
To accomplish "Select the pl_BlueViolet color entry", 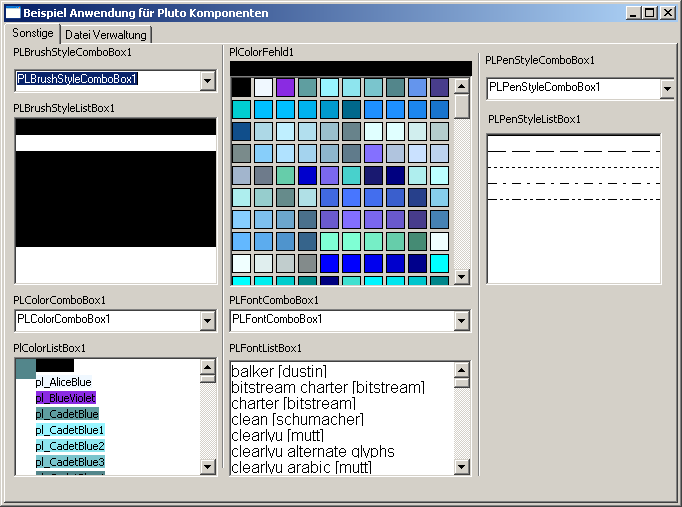I will pos(65,398).
